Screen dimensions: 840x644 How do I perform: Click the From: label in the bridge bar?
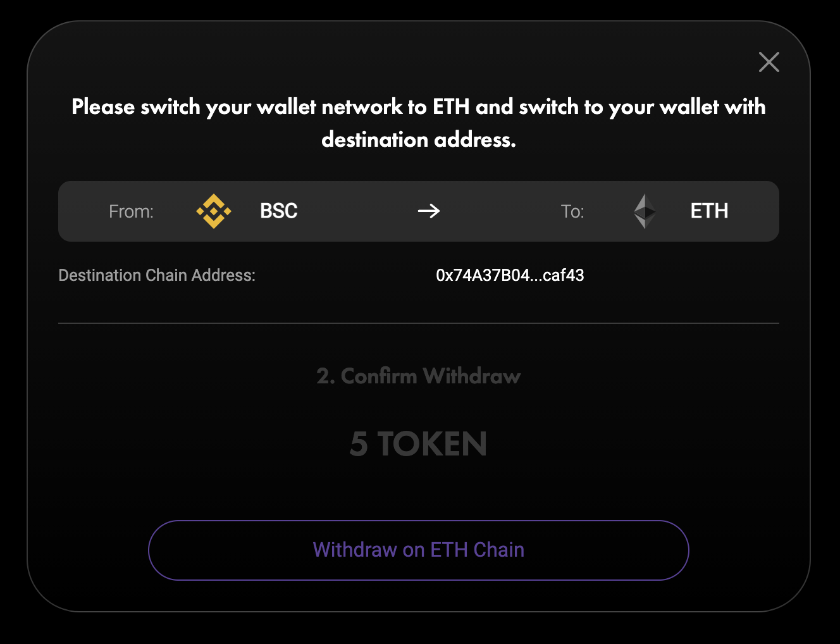point(131,211)
